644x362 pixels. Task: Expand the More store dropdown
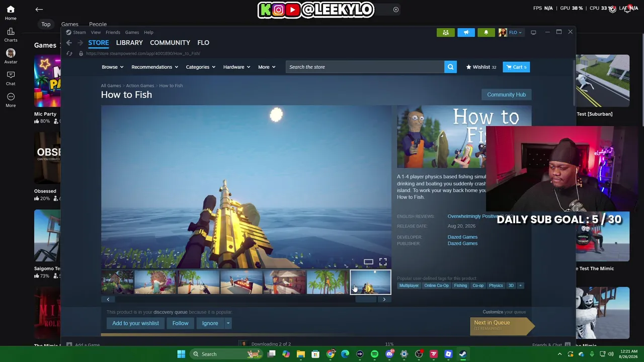[x=267, y=67]
